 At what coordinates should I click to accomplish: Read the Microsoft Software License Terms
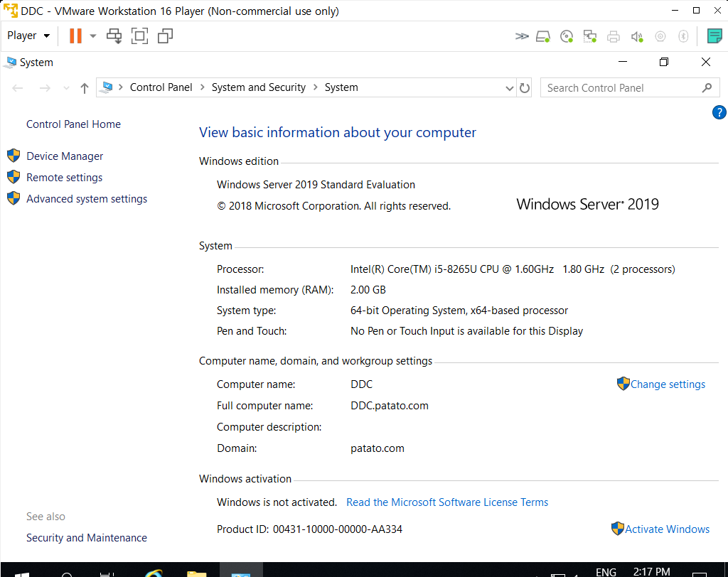pos(447,502)
